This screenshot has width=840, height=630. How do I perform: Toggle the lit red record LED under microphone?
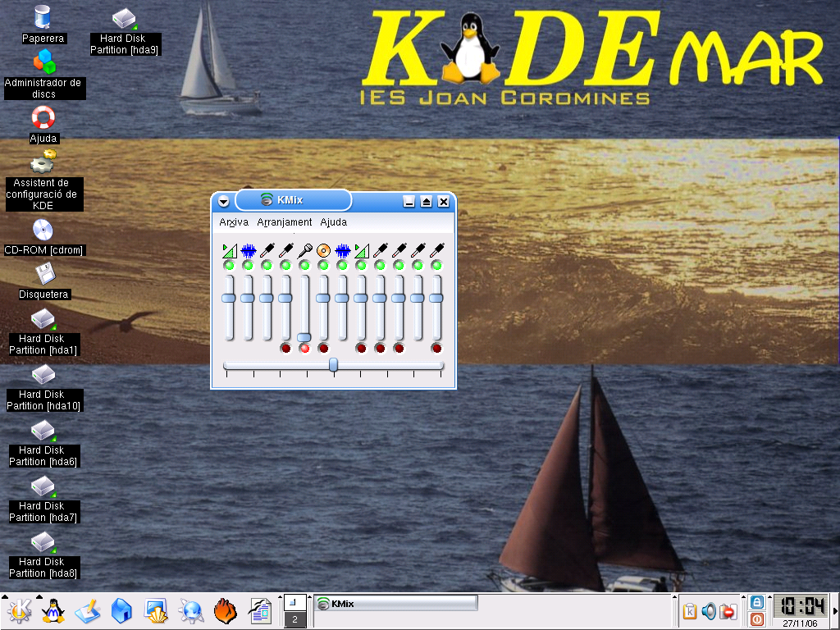[x=304, y=348]
